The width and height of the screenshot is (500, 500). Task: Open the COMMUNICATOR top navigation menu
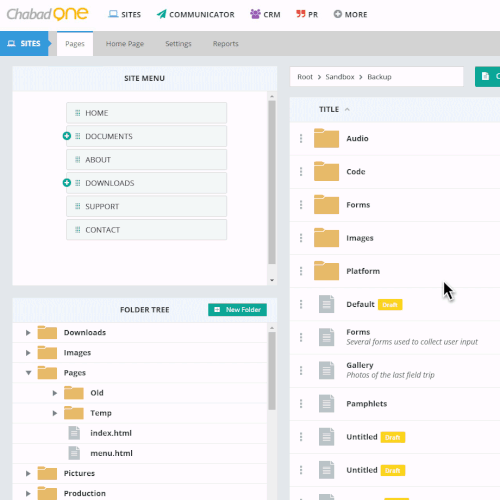coord(196,14)
